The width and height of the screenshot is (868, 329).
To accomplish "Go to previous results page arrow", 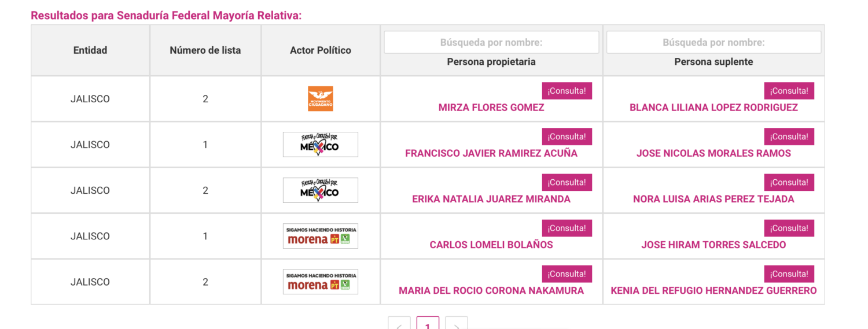I will (399, 324).
